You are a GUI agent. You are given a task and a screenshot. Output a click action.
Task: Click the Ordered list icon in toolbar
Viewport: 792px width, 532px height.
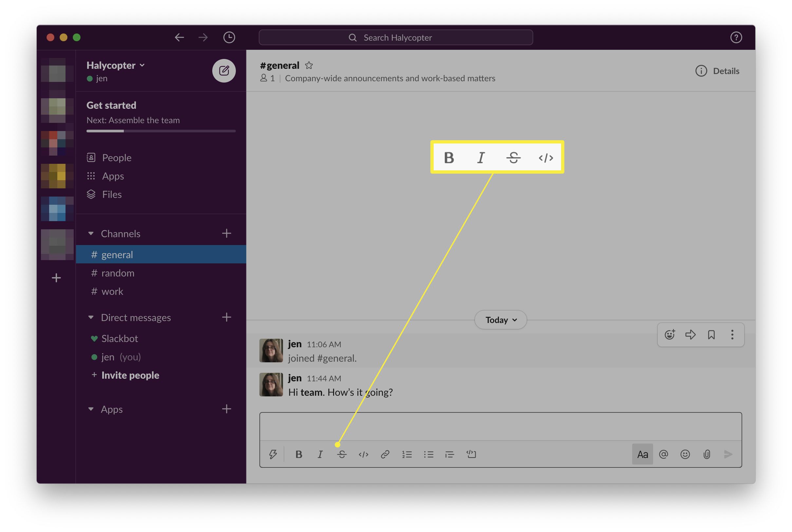coord(407,454)
